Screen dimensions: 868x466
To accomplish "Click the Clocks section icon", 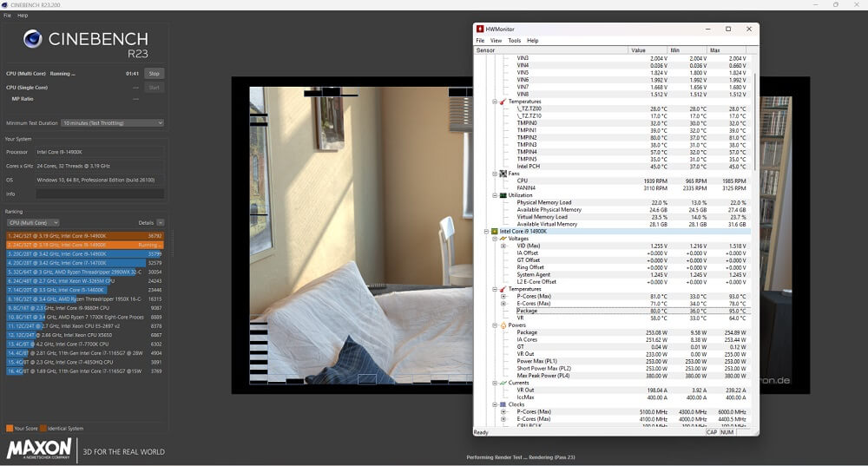I will [x=502, y=404].
